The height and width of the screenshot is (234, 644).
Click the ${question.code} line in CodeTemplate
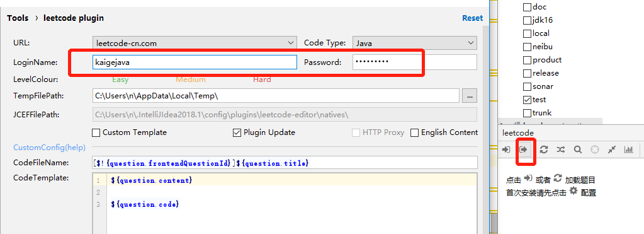[x=145, y=204]
